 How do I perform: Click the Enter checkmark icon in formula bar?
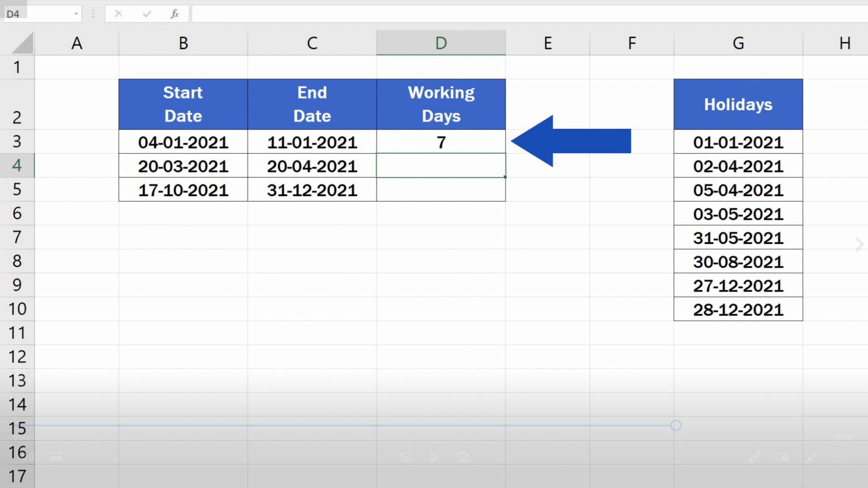tap(147, 14)
